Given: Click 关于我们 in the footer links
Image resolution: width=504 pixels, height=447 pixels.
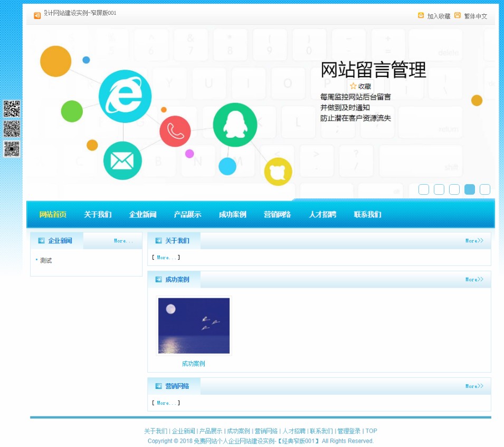Looking at the screenshot, I should 156,431.
